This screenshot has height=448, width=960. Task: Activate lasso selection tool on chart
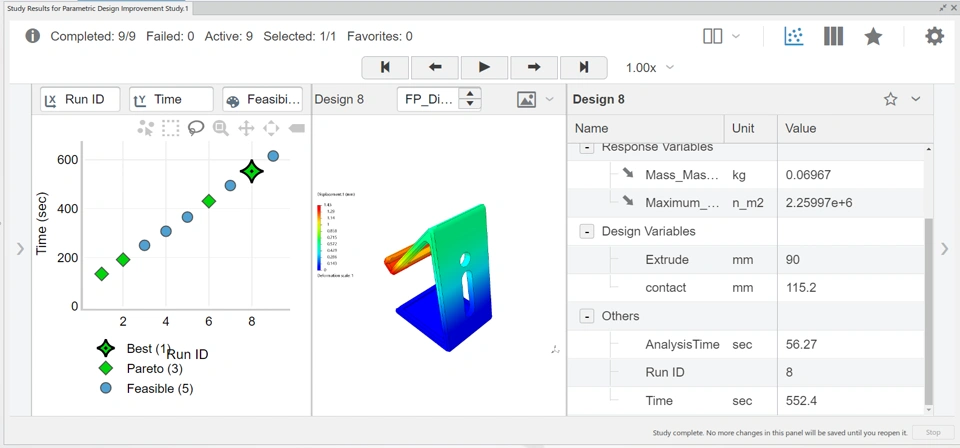pos(196,128)
